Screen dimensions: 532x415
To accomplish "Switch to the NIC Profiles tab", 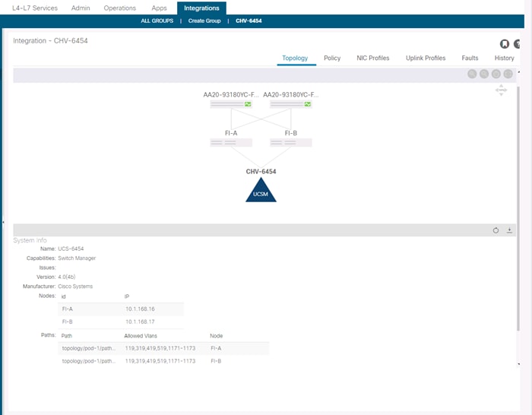I will pos(372,58).
